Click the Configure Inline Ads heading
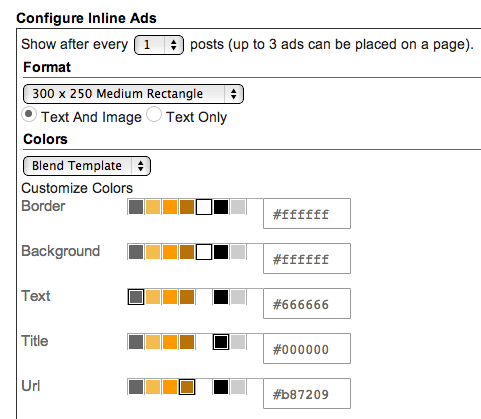 (86, 18)
